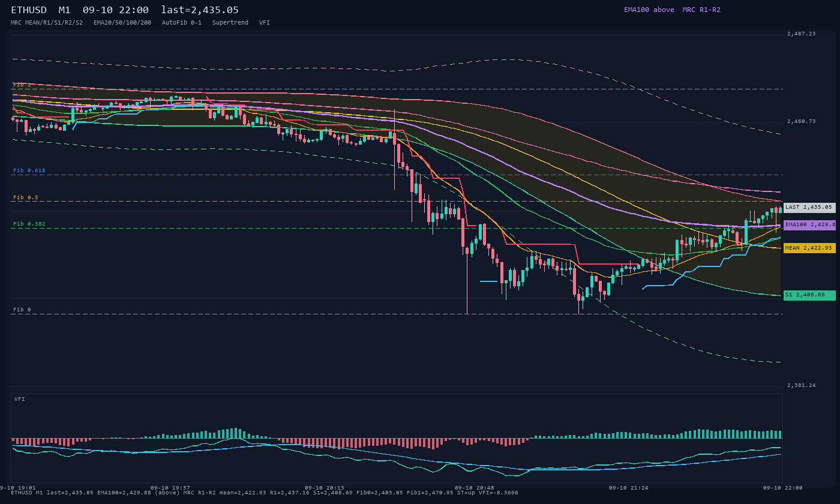Screen dimensions: 840x504
Task: Click the EMA100 purple price tag
Action: pos(809,225)
